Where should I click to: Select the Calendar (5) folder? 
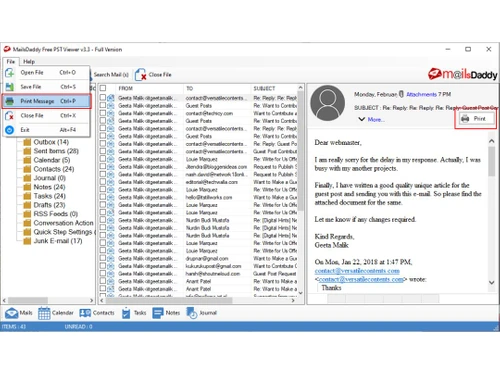point(52,160)
